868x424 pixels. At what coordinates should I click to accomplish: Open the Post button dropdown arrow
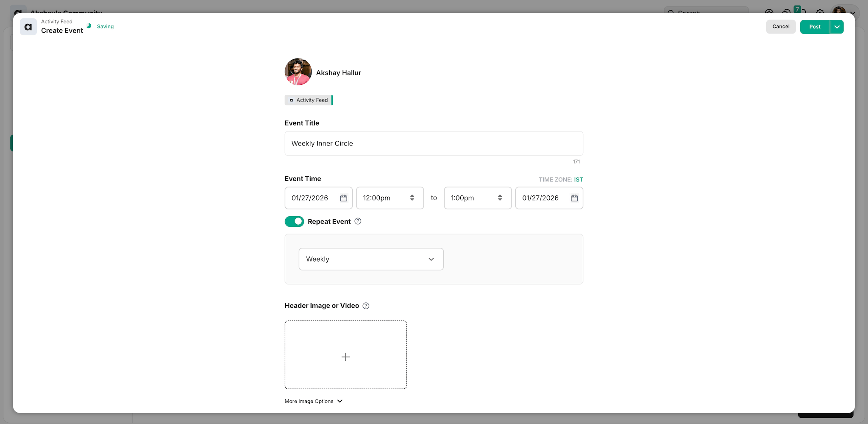(x=837, y=27)
